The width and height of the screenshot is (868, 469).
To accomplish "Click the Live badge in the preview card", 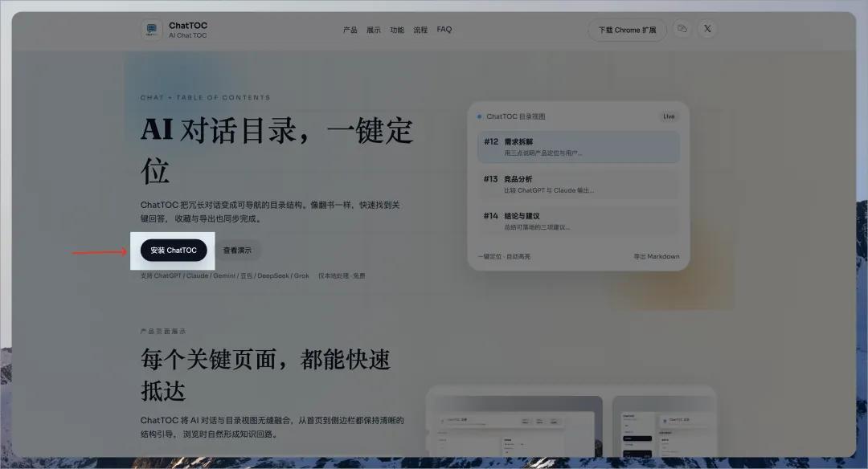I will tap(669, 116).
